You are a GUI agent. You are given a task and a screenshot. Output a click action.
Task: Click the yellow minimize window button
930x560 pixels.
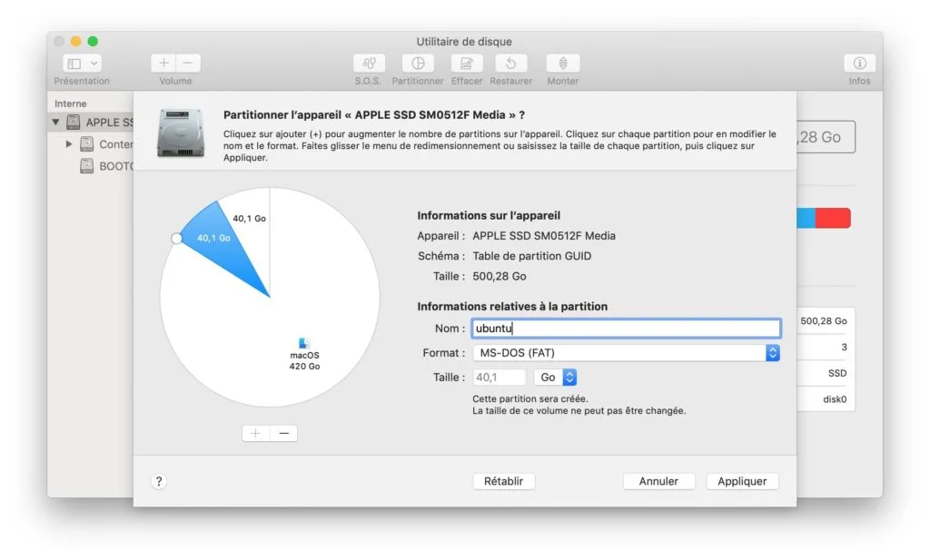tap(75, 42)
